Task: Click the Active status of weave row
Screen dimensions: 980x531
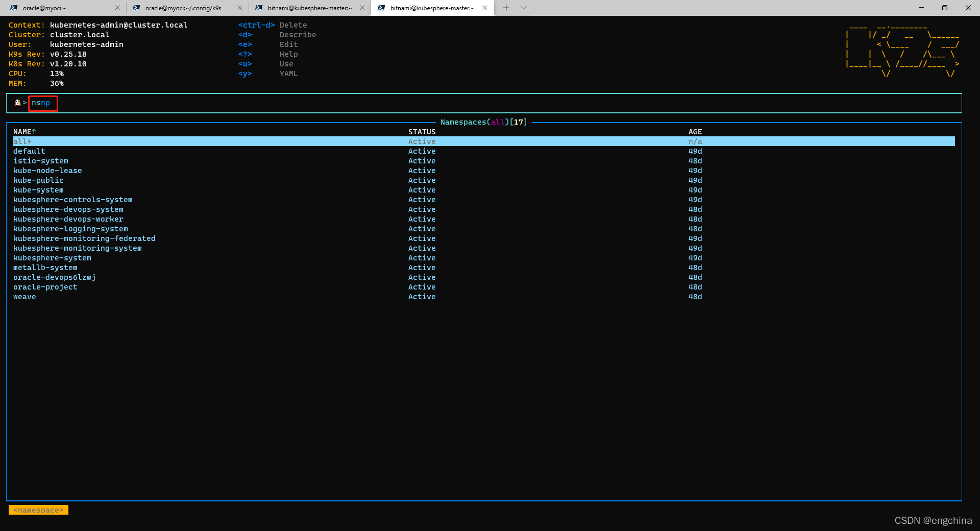Action: point(422,297)
